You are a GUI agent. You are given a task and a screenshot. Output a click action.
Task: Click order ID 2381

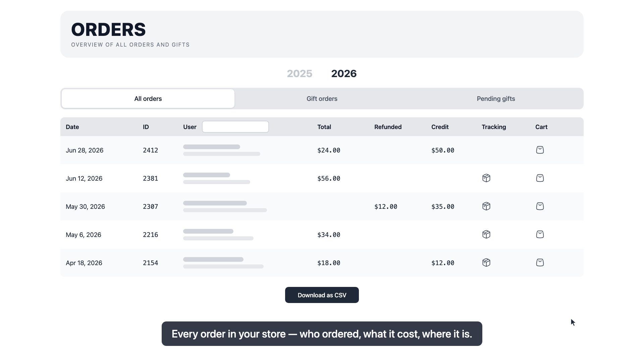click(x=150, y=178)
